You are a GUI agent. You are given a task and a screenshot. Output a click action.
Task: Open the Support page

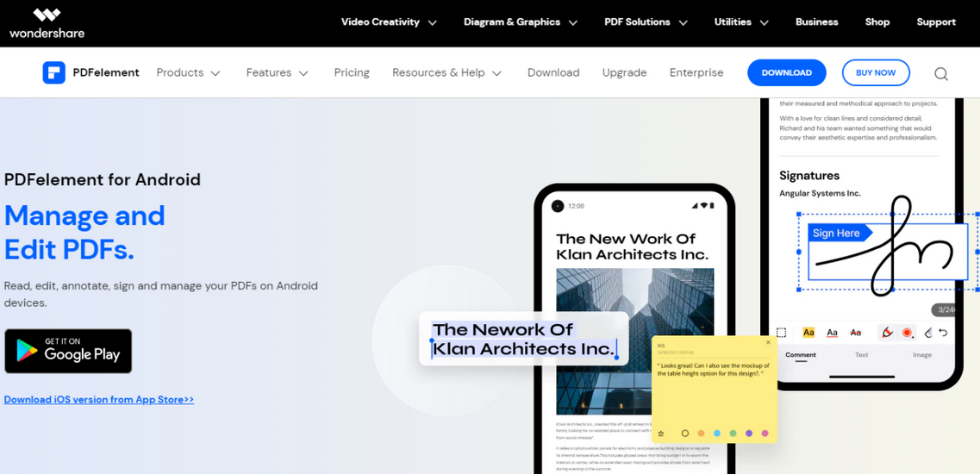click(x=936, y=22)
